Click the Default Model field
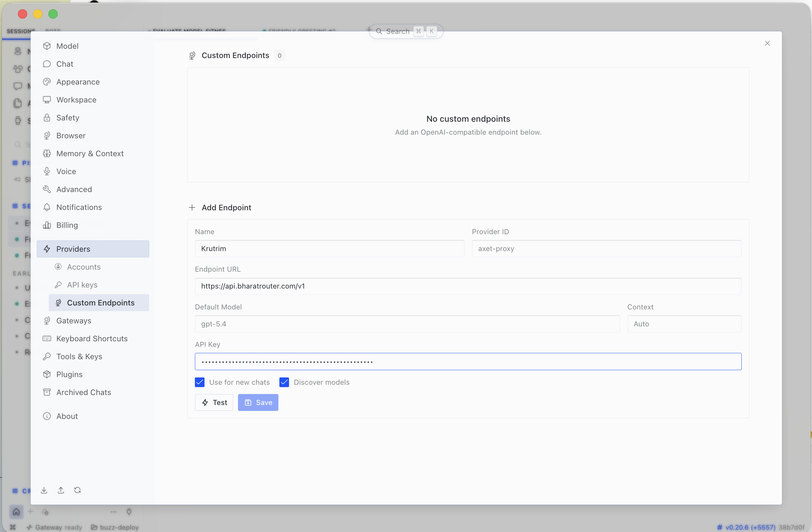This screenshot has width=812, height=532. (407, 324)
